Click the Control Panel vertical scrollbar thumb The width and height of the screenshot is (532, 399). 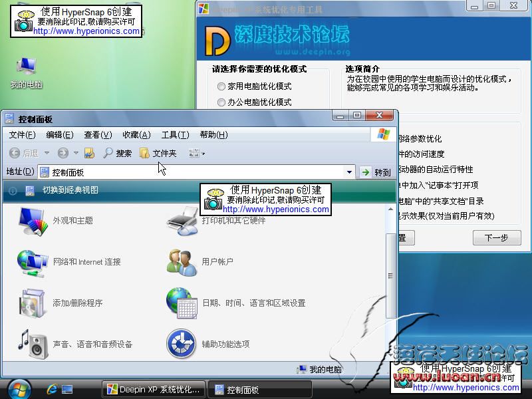[x=390, y=275]
